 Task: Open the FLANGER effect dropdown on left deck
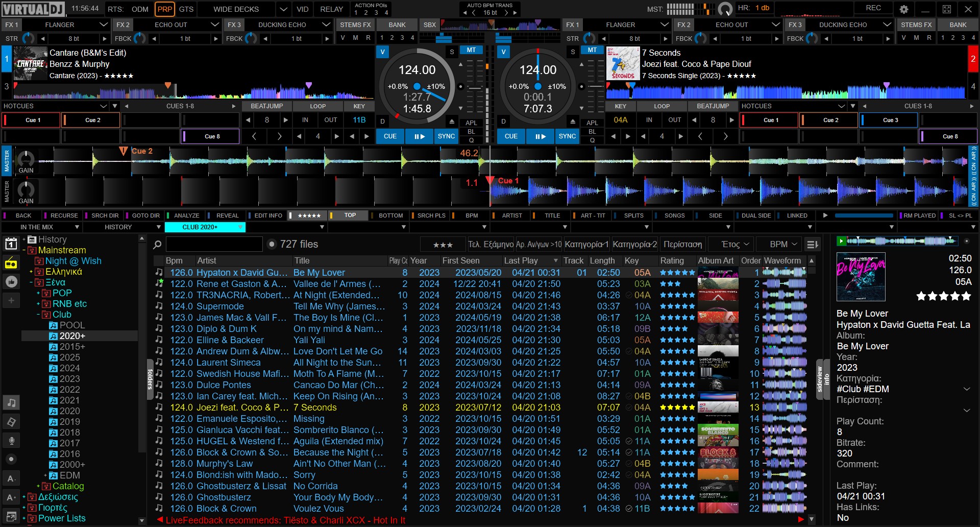point(104,25)
